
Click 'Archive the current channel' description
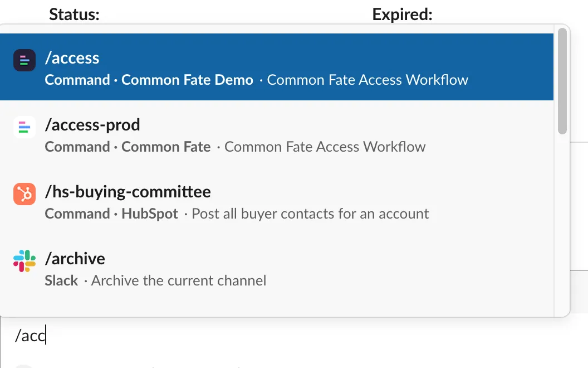point(179,280)
